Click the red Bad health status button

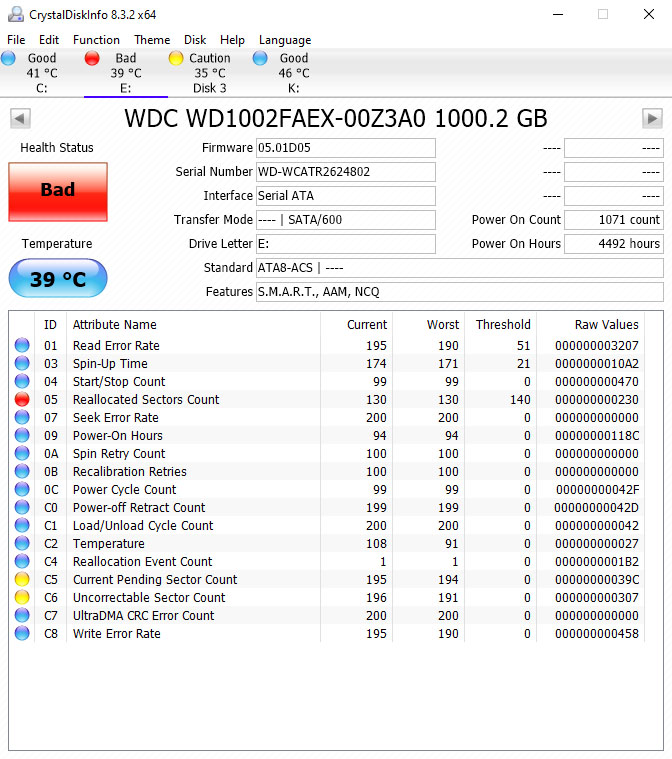[x=58, y=192]
